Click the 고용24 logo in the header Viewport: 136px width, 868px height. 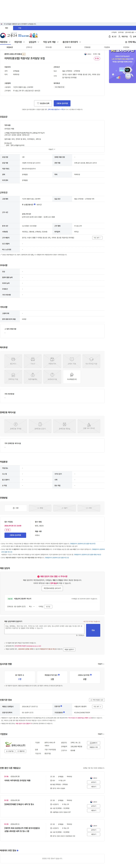[x=9, y=35]
